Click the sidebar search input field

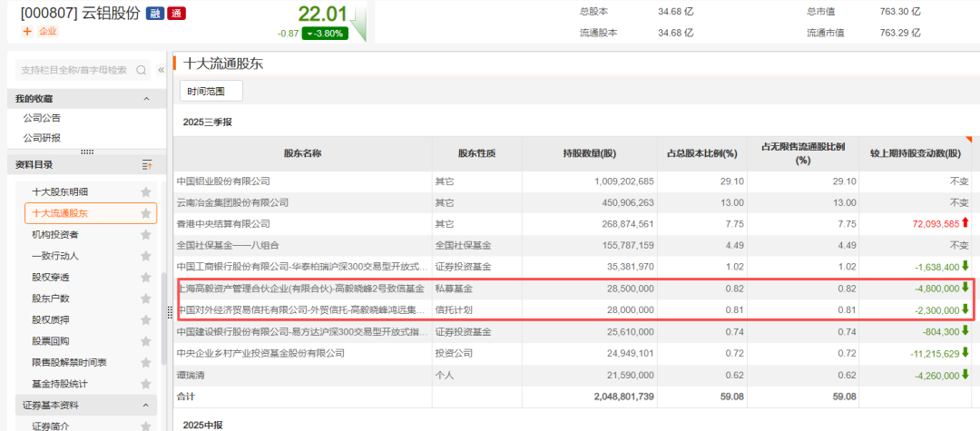click(73, 70)
